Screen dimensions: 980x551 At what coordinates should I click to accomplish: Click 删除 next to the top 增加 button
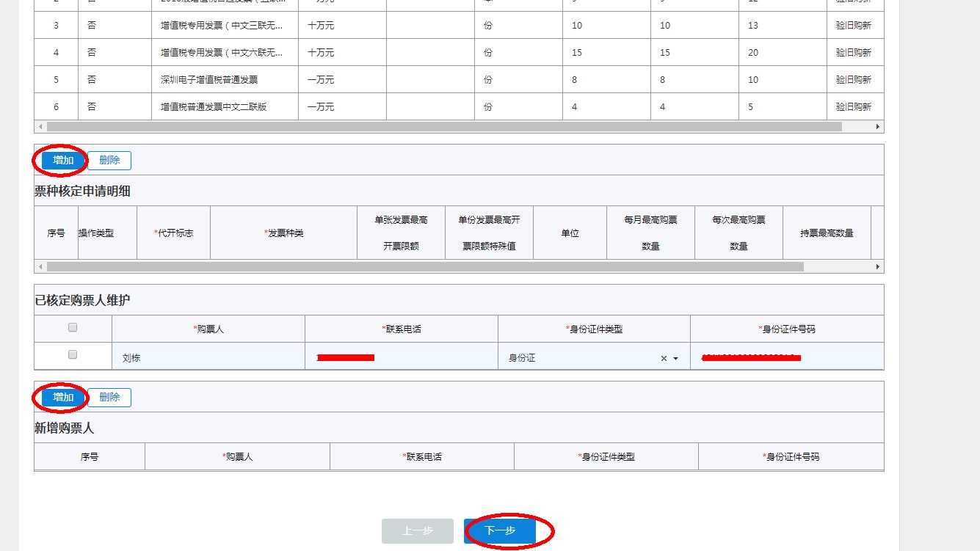tap(109, 160)
